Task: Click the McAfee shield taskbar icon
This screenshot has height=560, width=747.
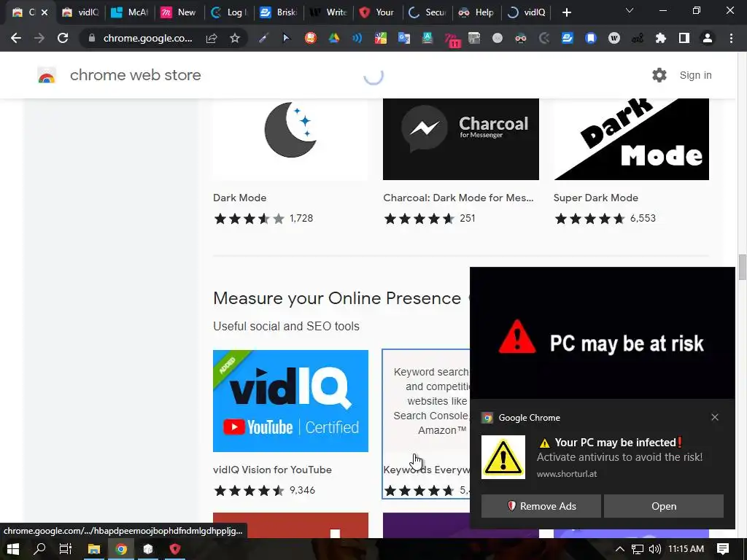Action: 175,549
